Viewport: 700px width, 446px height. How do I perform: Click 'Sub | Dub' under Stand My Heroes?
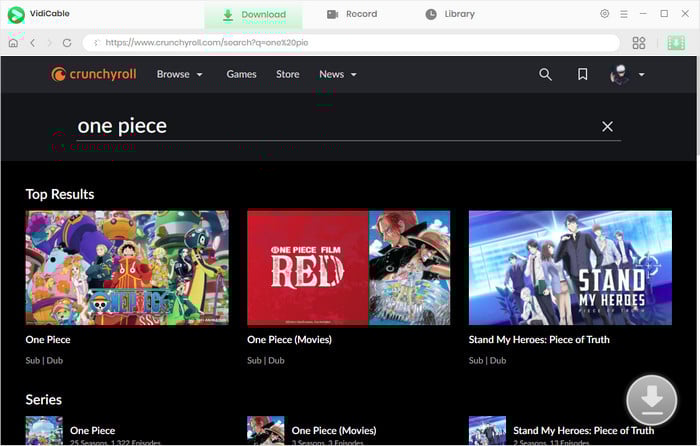coord(488,361)
